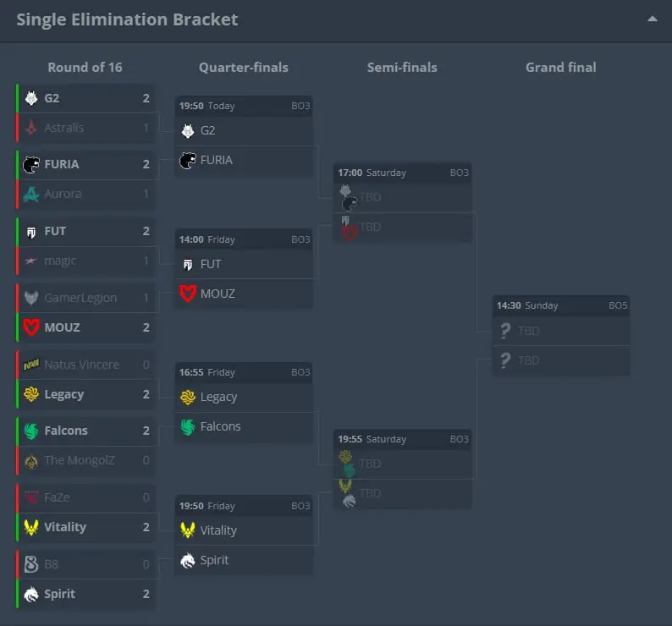Click the Vitality bee logo in quarter-finals
Viewport: 672px width, 626px height.
pyautogui.click(x=188, y=530)
